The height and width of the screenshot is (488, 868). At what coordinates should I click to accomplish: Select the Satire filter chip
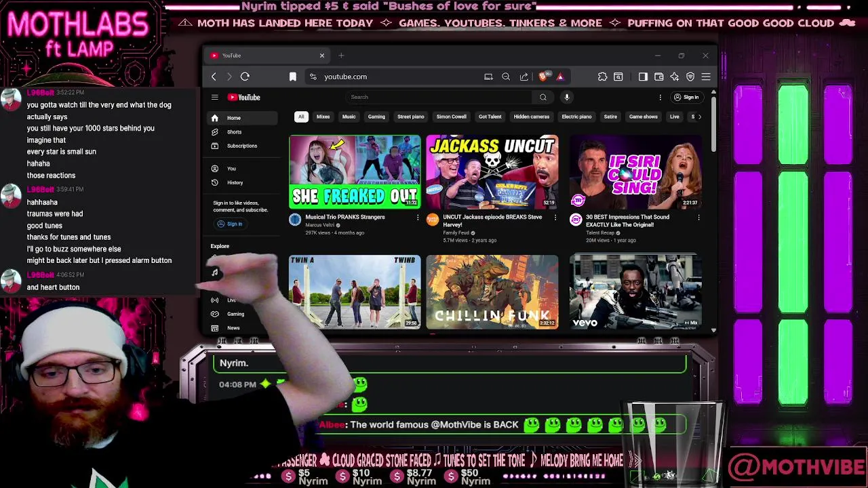point(610,117)
